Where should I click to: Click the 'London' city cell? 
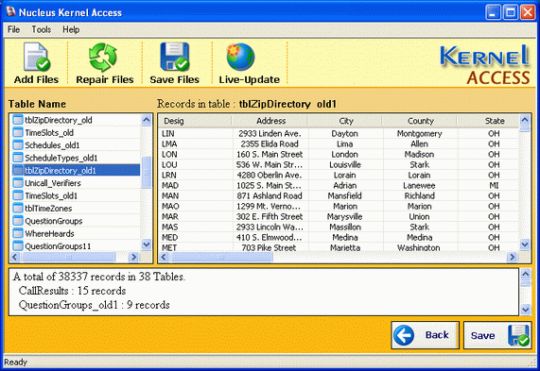point(345,154)
